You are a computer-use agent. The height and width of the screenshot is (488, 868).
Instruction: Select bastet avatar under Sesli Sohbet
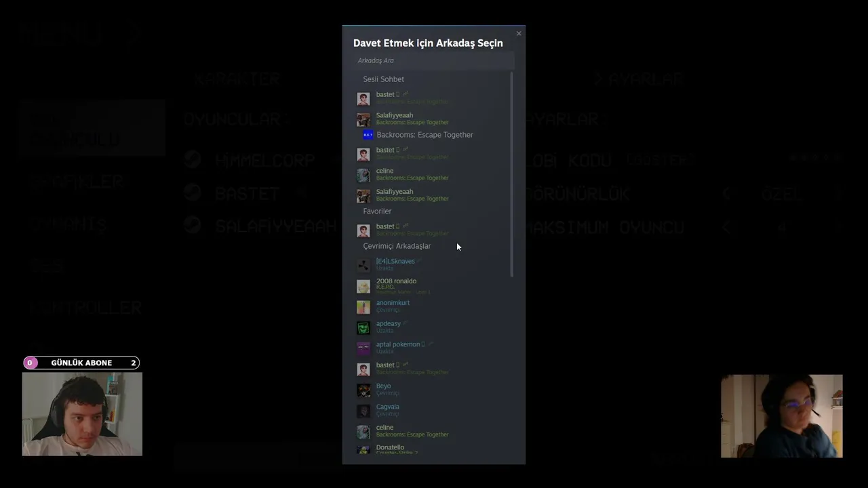[x=363, y=98]
